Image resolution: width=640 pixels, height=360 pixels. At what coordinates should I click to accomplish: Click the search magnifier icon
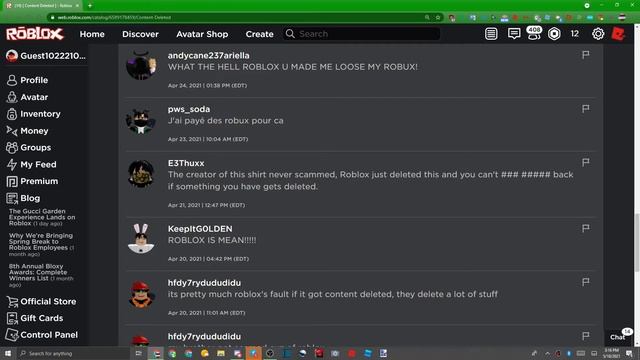[x=290, y=34]
